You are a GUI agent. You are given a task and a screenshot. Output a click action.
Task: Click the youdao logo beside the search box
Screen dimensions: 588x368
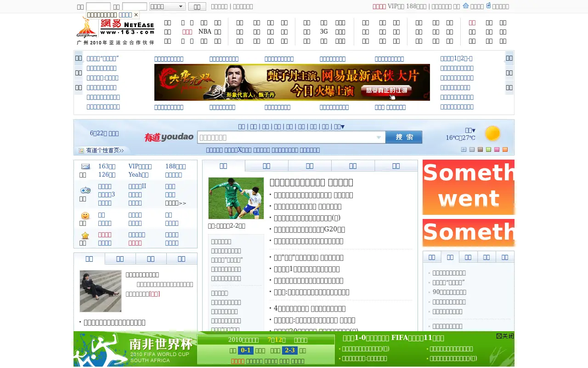pyautogui.click(x=169, y=137)
